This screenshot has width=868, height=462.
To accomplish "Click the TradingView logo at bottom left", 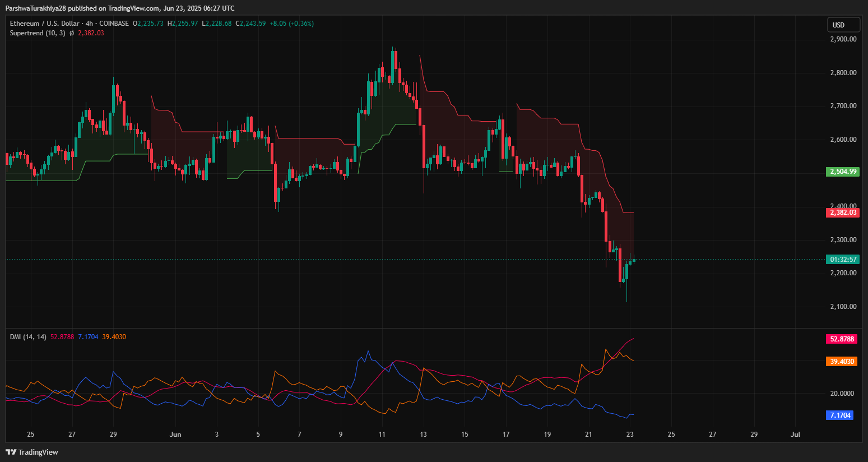I will (32, 452).
